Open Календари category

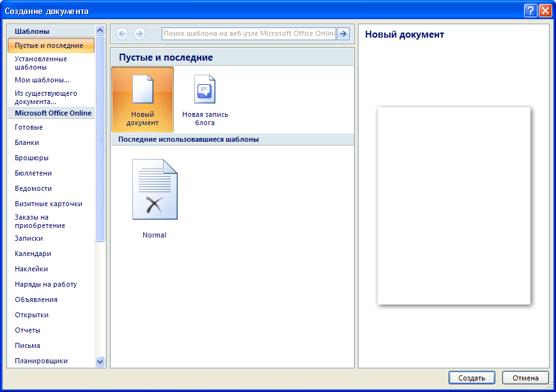(x=51, y=253)
